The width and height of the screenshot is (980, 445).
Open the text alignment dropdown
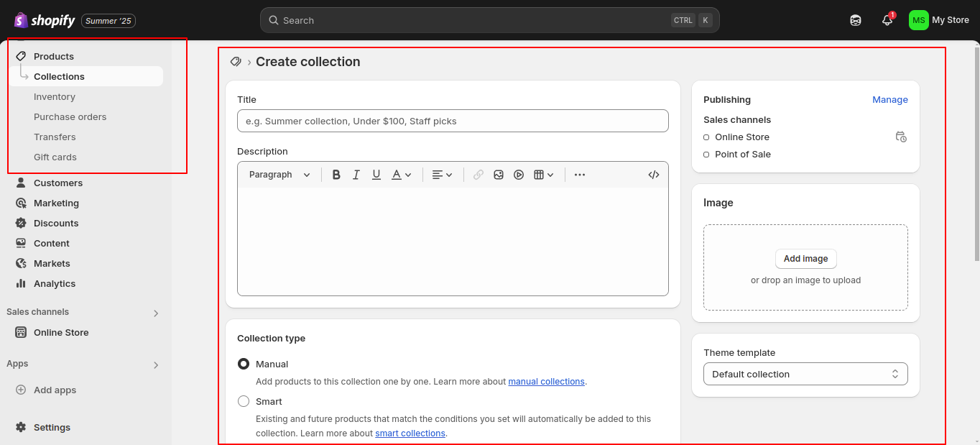pyautogui.click(x=442, y=175)
